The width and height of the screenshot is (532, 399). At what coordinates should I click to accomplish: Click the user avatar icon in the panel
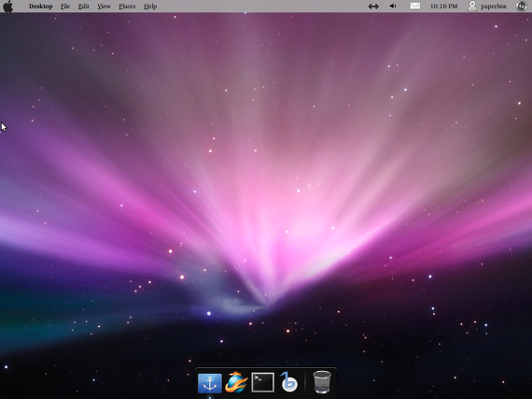(x=472, y=7)
